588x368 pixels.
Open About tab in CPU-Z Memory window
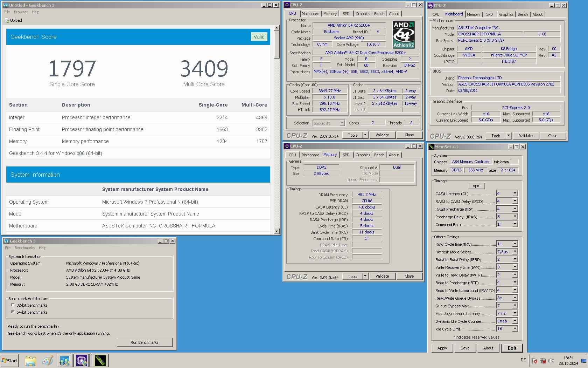pyautogui.click(x=394, y=155)
